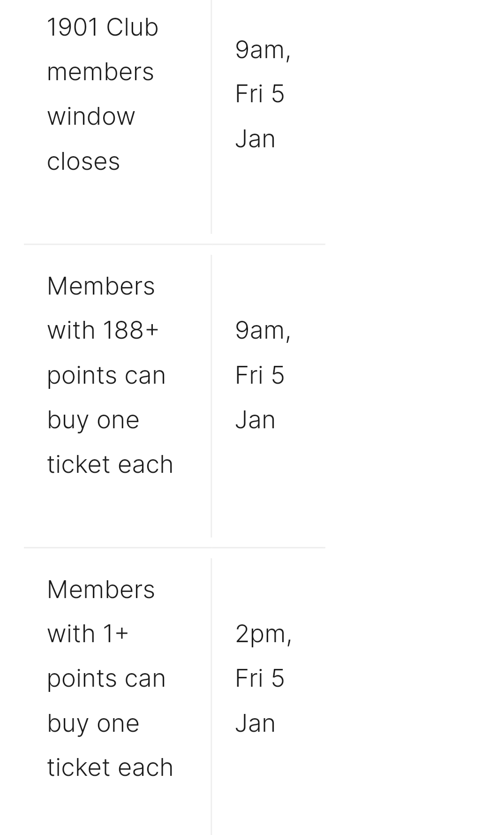Click the word 'window' in the first row

91,116
